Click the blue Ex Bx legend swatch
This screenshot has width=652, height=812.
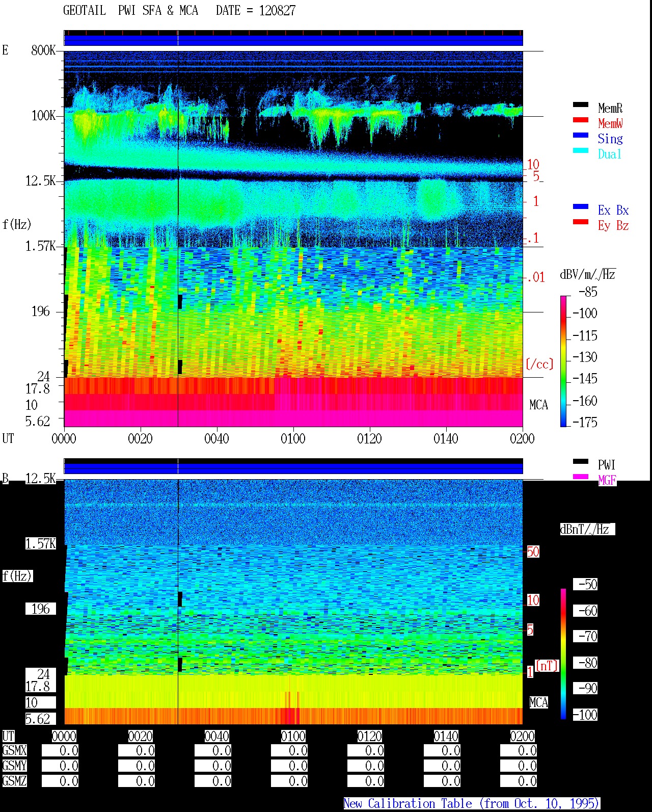click(581, 207)
